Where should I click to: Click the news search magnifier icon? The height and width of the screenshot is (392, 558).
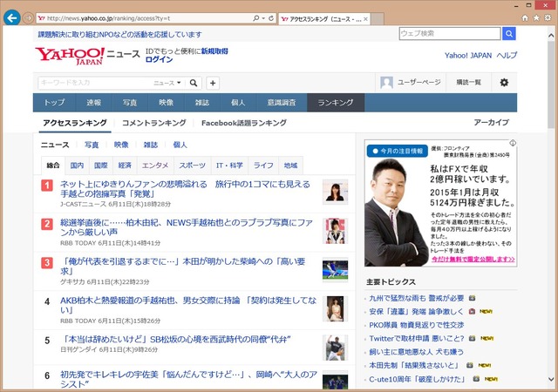pos(194,83)
